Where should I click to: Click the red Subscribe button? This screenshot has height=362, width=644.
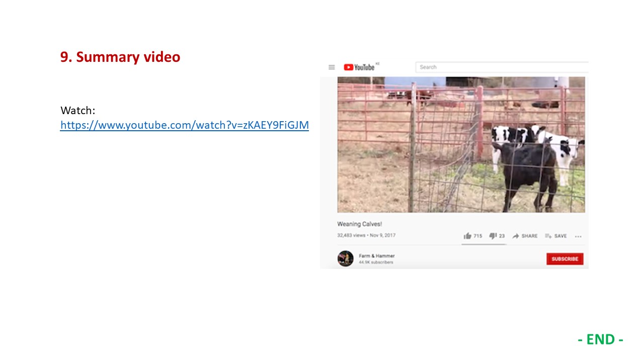565,259
